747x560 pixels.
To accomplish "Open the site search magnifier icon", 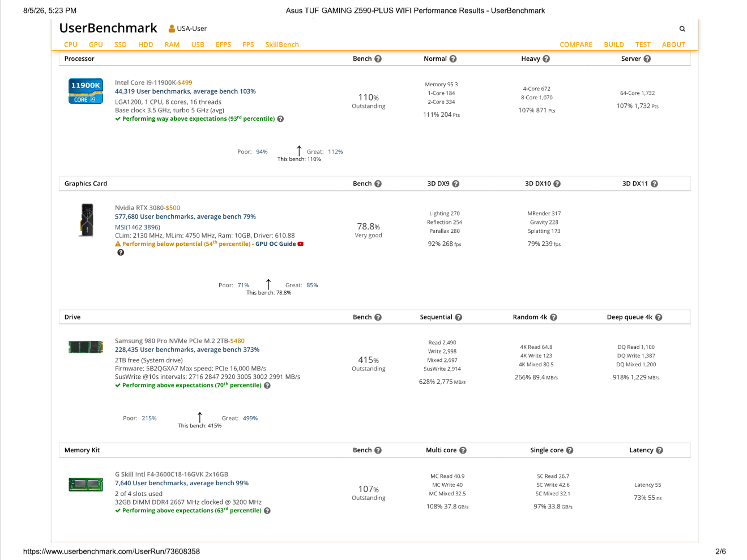I will [x=682, y=29].
